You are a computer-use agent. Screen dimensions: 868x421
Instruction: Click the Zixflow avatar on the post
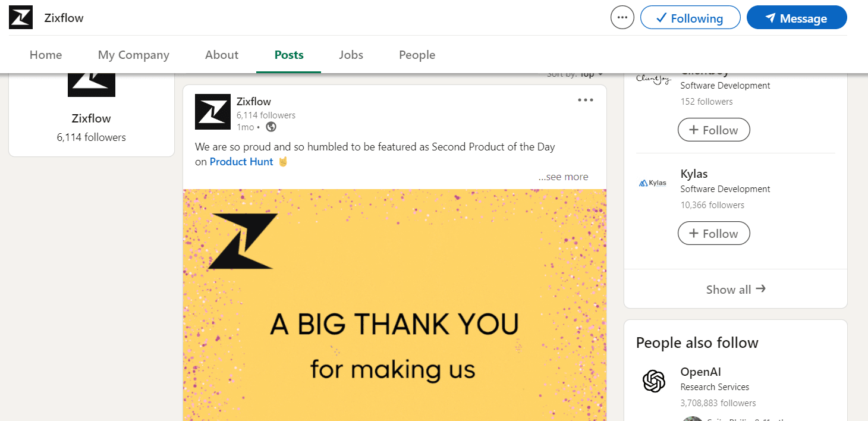click(x=213, y=112)
